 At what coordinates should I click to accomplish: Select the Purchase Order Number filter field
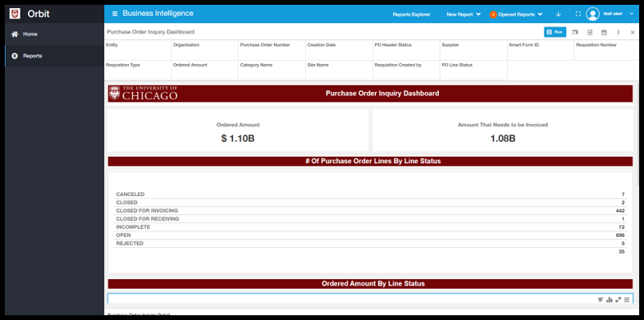pyautogui.click(x=272, y=50)
